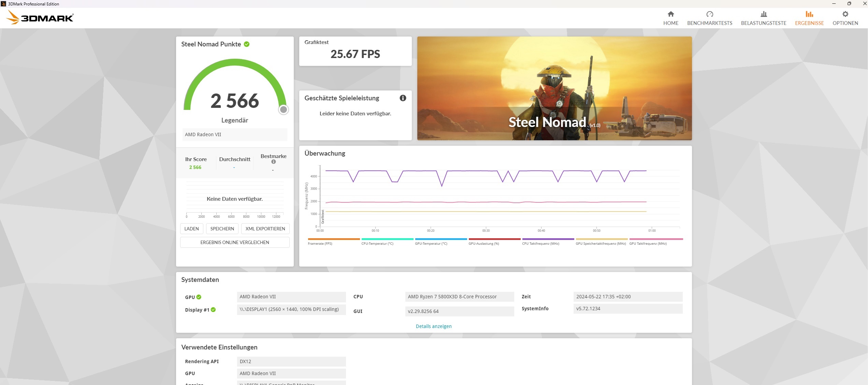This screenshot has height=385, width=868.
Task: Click green check next to Display #1
Action: [213, 310]
